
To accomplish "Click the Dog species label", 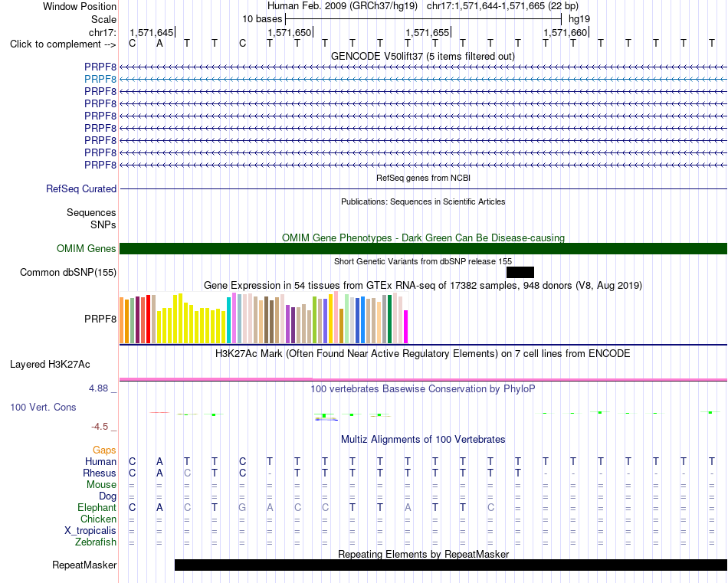I will tap(107, 496).
